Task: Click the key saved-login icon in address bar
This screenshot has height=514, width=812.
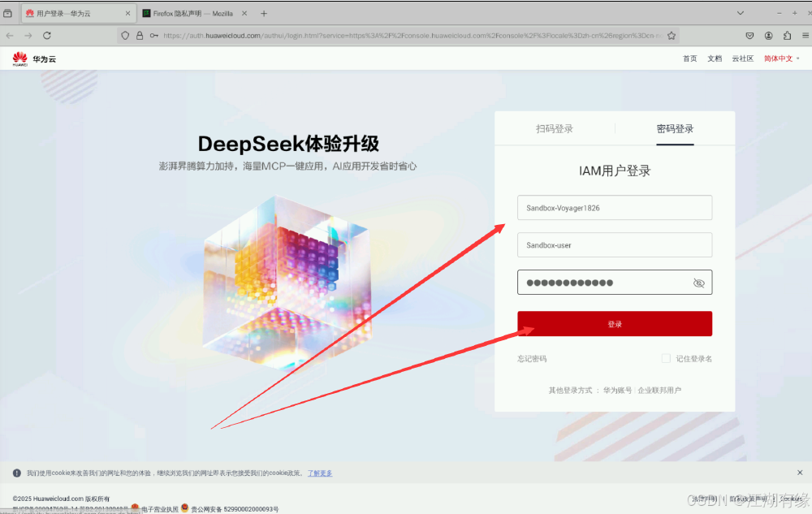Action: point(153,35)
